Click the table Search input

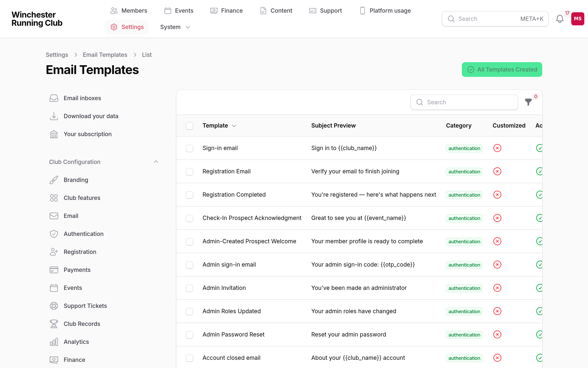(464, 102)
